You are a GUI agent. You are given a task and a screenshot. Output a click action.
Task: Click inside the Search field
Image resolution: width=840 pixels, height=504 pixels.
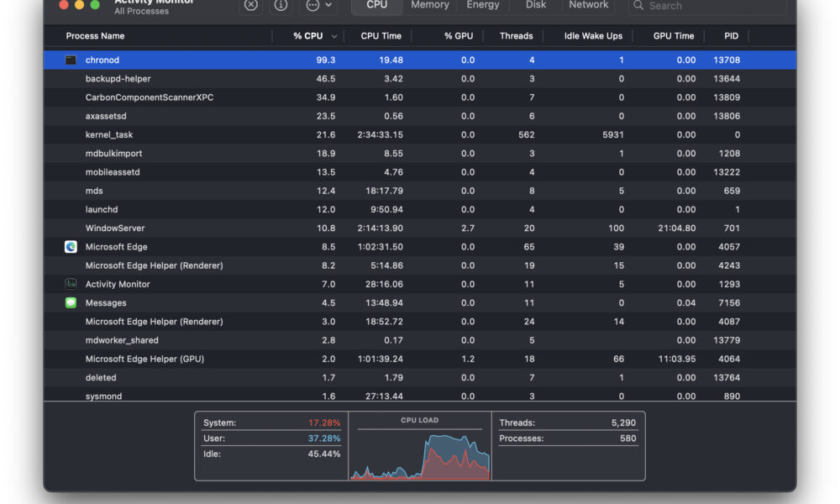(707, 6)
